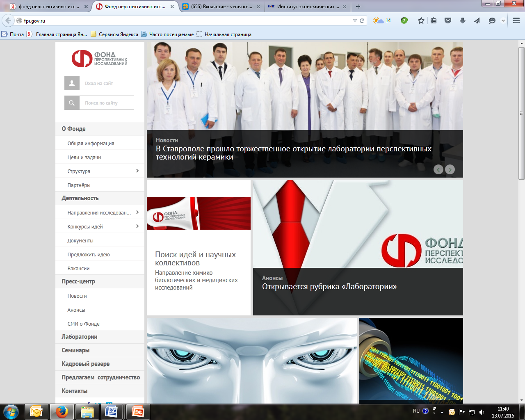Viewport: 525px width, 420px height.
Task: Open Word from the taskbar
Action: [x=112, y=411]
